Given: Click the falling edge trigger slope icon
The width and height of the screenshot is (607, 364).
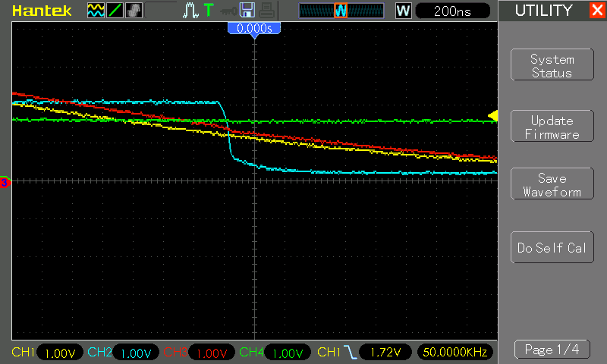Looking at the screenshot, I should tap(350, 352).
